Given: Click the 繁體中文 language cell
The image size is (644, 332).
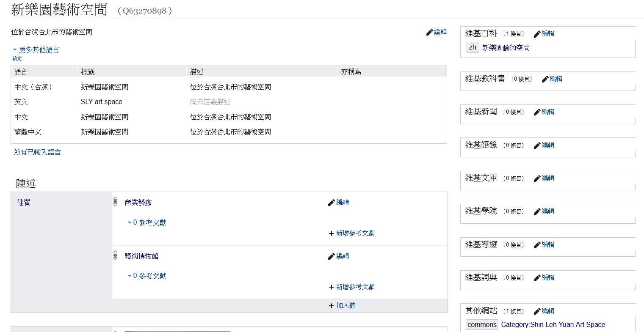Looking at the screenshot, I should pos(28,132).
